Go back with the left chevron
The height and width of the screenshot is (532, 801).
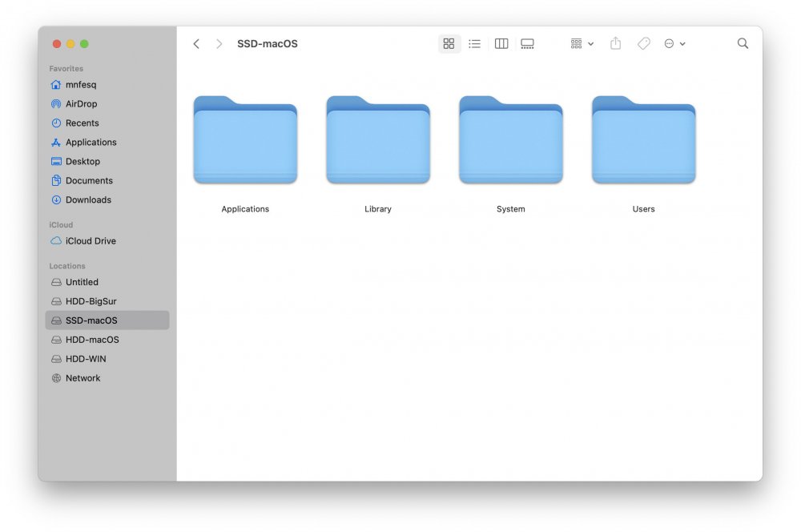point(196,44)
